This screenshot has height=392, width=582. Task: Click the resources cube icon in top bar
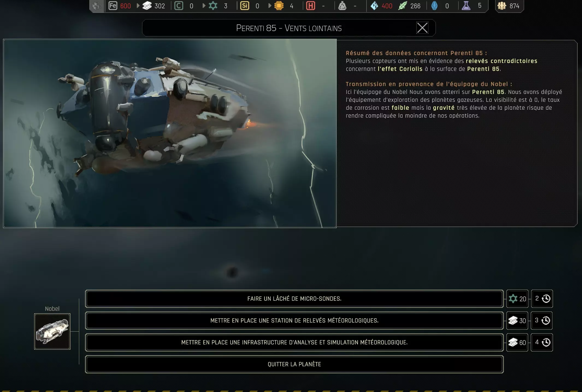click(x=97, y=6)
